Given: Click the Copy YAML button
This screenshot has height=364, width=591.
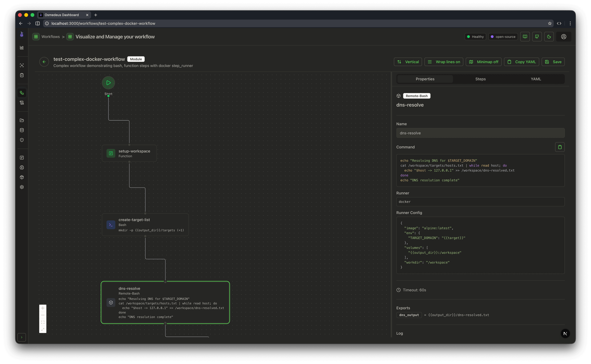Looking at the screenshot, I should [521, 62].
